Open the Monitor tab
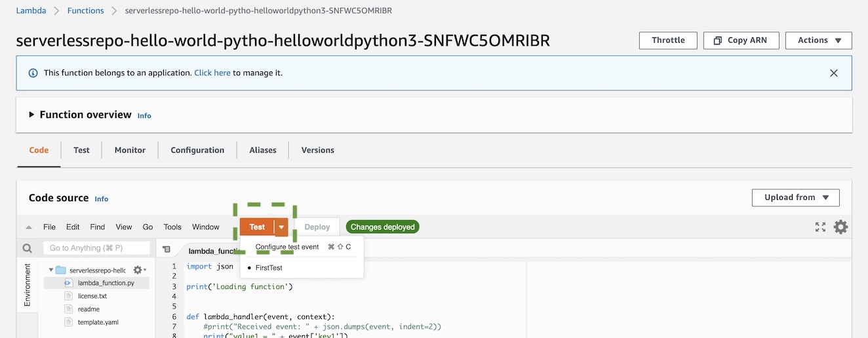Screen dimensions: 868x338 point(130,150)
